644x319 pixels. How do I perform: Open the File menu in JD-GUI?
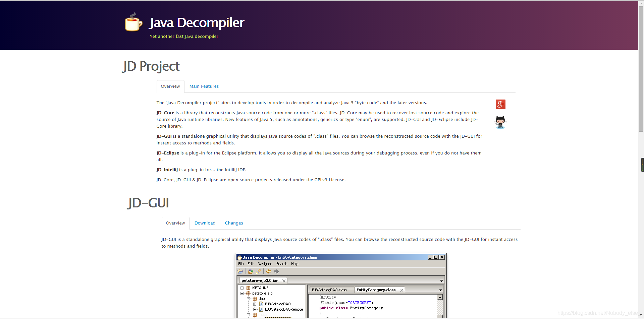(x=241, y=264)
